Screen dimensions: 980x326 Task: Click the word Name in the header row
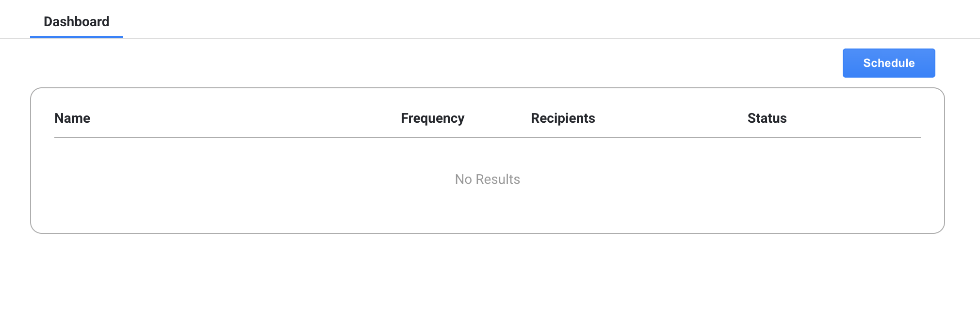72,118
